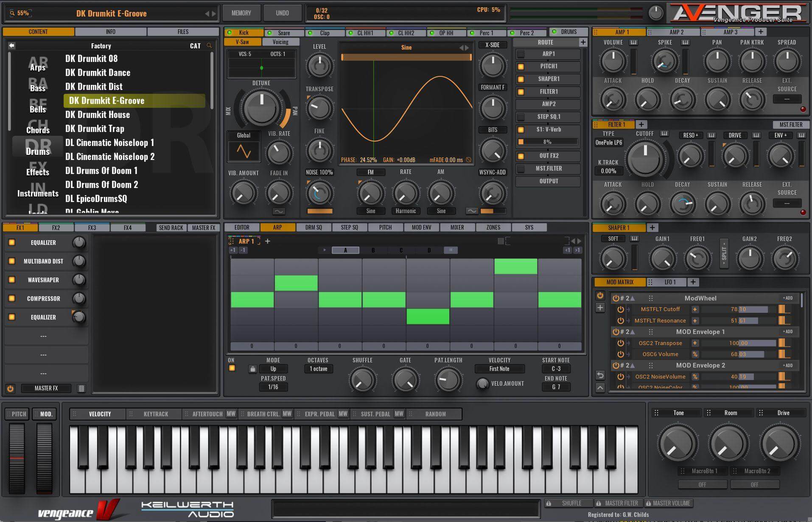This screenshot has height=522, width=812.
Task: Switch to the DRM SQ tab
Action: click(x=314, y=227)
